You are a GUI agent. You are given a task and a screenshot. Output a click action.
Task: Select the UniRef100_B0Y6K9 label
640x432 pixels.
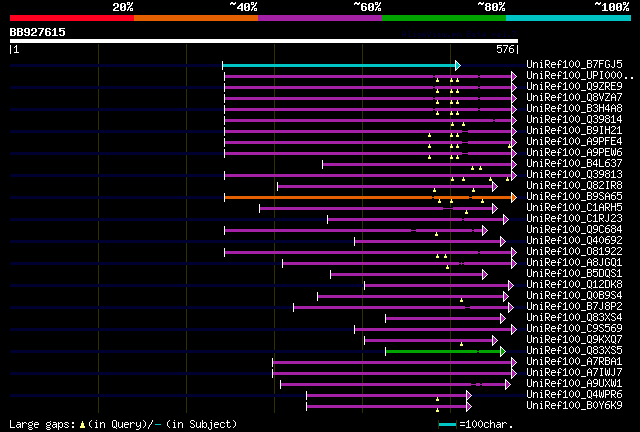574,405
